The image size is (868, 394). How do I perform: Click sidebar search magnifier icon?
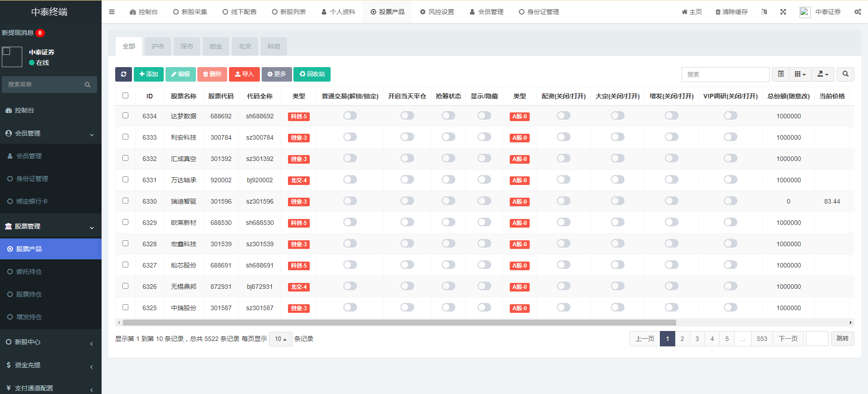(88, 85)
